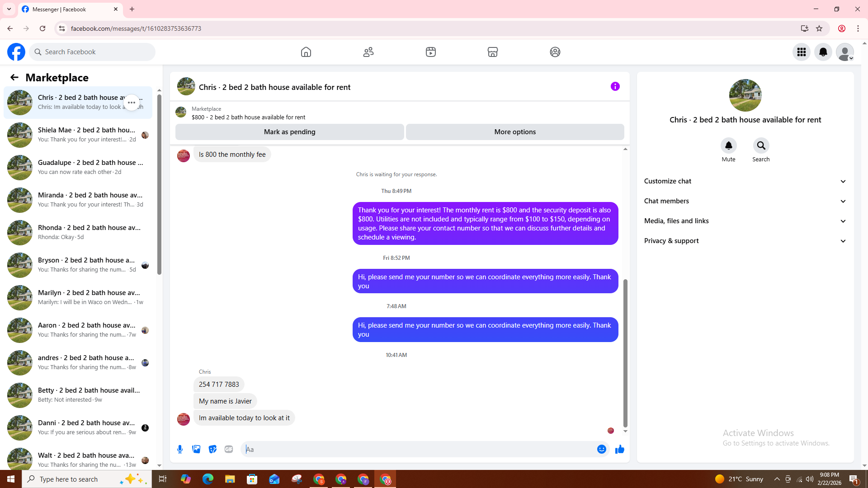Open Guadalupe conversation
The width and height of the screenshot is (868, 488).
[x=78, y=168]
